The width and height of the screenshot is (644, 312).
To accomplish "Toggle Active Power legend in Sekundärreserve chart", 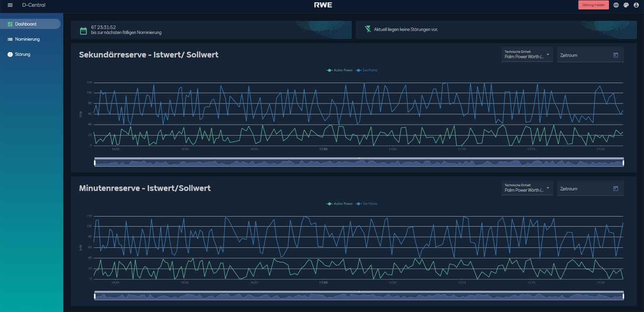I will click(x=340, y=70).
